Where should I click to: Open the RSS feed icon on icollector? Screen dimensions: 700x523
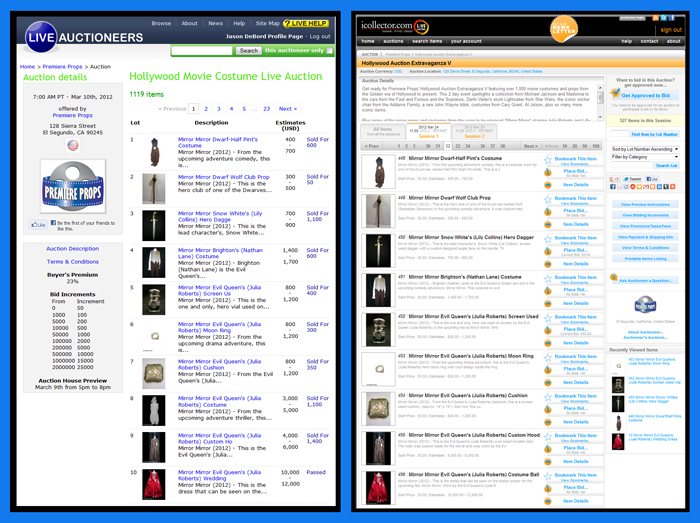[655, 18]
